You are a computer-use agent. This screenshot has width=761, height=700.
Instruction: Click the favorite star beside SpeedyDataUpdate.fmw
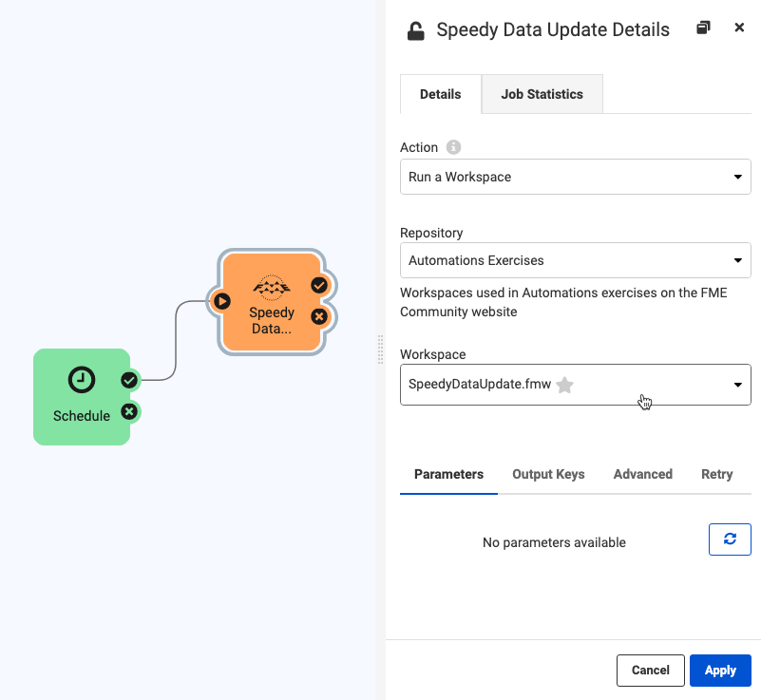(x=565, y=385)
